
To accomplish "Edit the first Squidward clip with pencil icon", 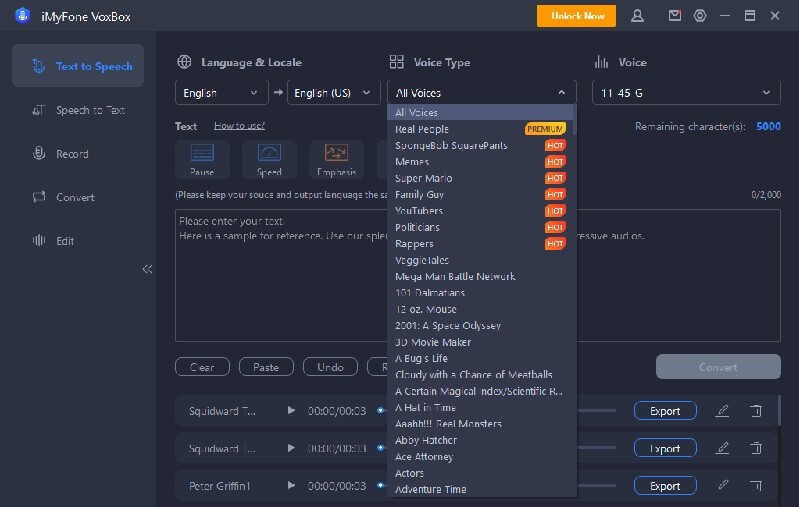I will point(723,410).
